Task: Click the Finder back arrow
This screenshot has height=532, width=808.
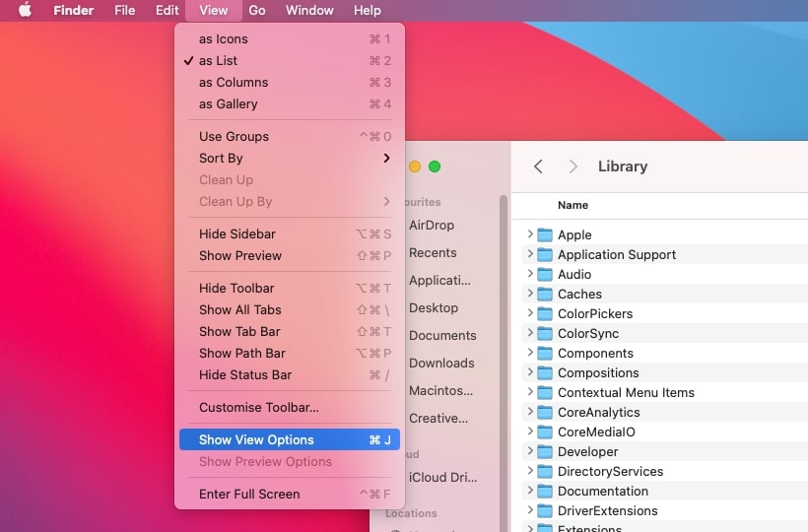Action: point(538,166)
